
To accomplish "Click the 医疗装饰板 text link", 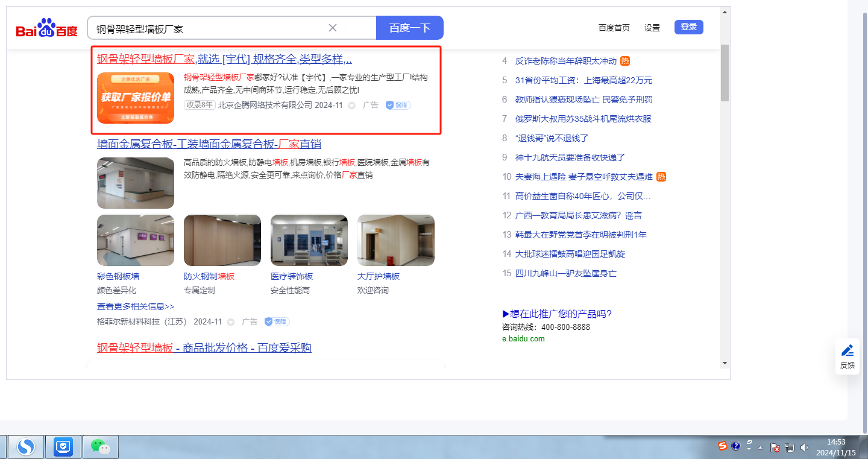I will 292,276.
